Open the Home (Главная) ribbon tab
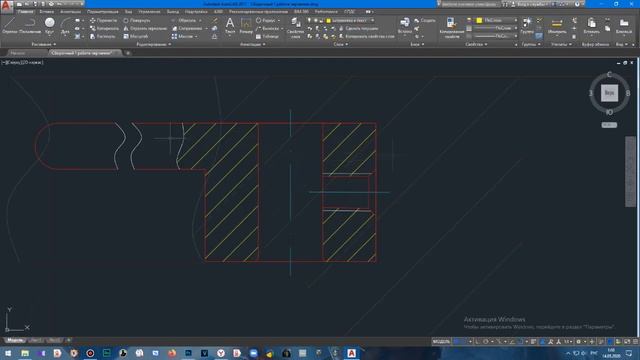Viewport: 640px width, 360px height. point(25,11)
